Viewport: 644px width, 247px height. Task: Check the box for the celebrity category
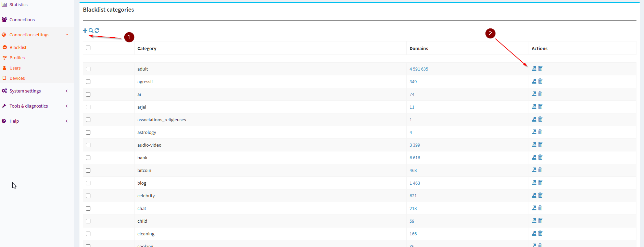(x=88, y=196)
